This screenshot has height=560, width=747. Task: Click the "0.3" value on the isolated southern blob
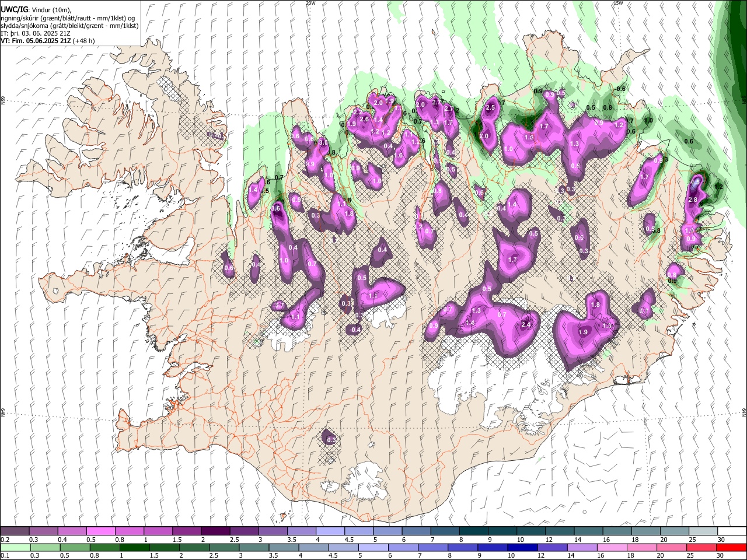coord(331,440)
